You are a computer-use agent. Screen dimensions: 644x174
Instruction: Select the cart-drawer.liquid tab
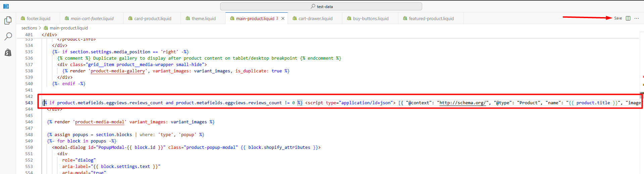[315, 18]
